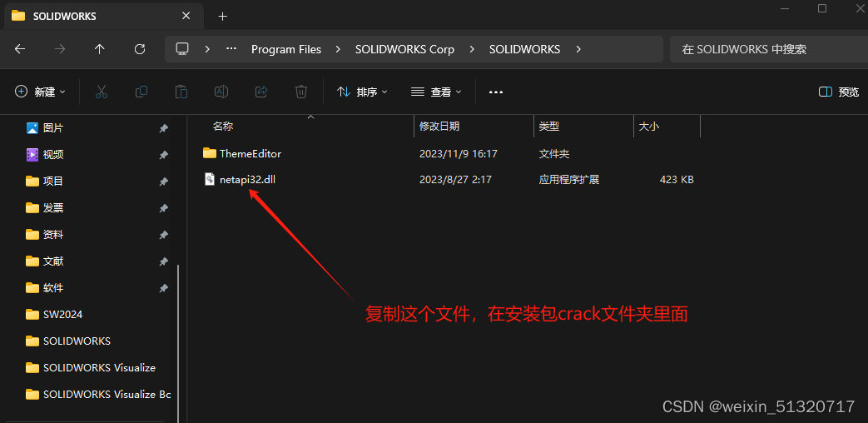
Task: Expand chevron after the monitor icon
Action: coord(207,49)
